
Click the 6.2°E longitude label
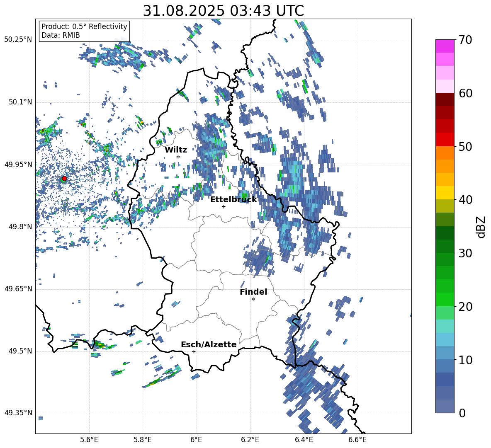250,440
